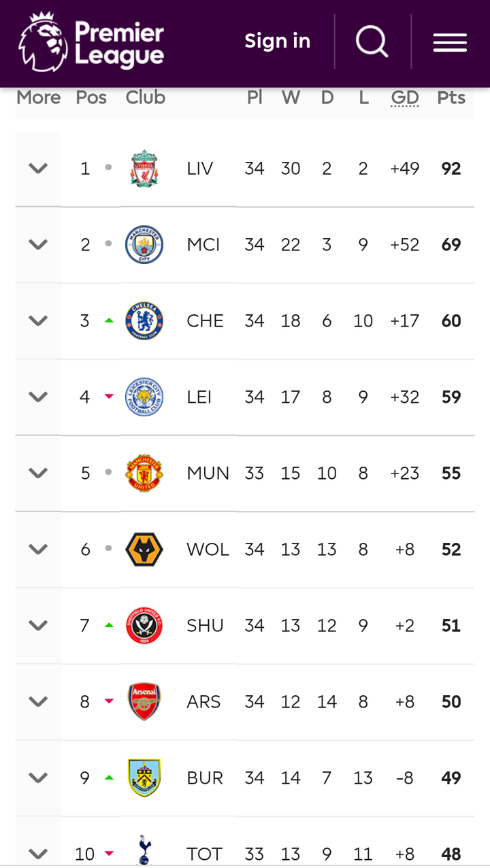Image resolution: width=490 pixels, height=868 pixels.
Task: Open the search magnifier icon
Action: [372, 41]
